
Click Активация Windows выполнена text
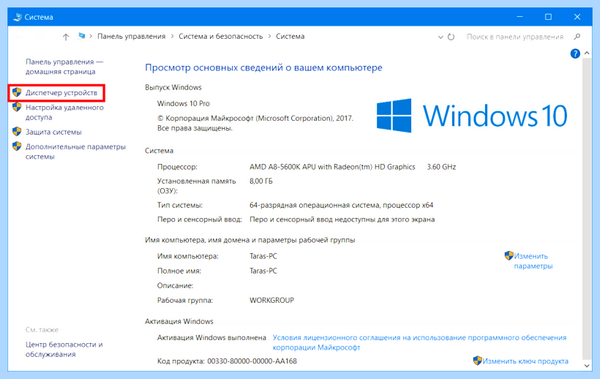click(211, 338)
